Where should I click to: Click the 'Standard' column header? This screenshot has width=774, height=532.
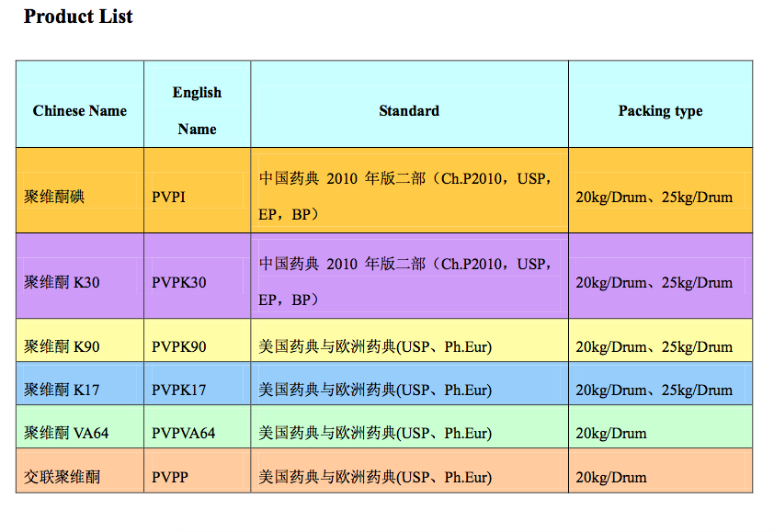click(x=410, y=104)
